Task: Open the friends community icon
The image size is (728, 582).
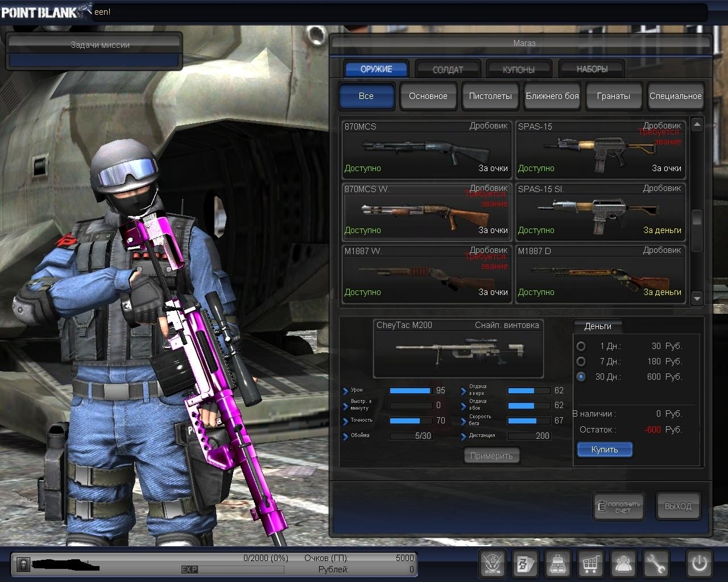Action: (x=624, y=564)
